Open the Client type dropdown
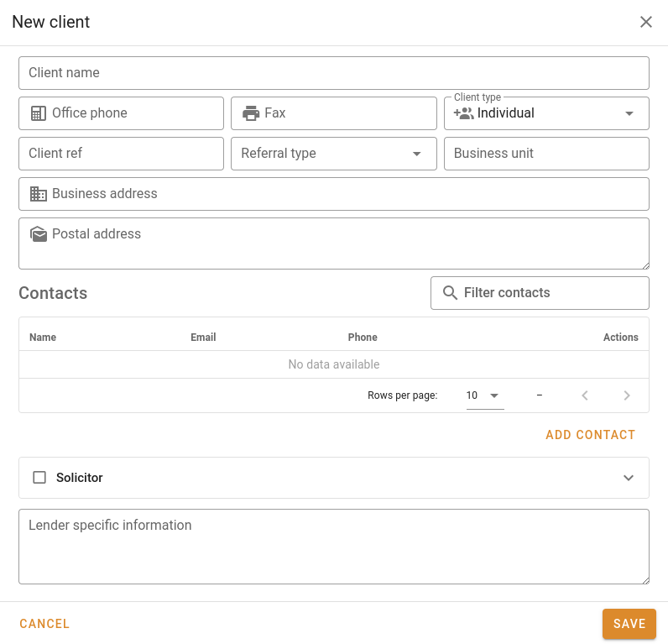 (629, 113)
